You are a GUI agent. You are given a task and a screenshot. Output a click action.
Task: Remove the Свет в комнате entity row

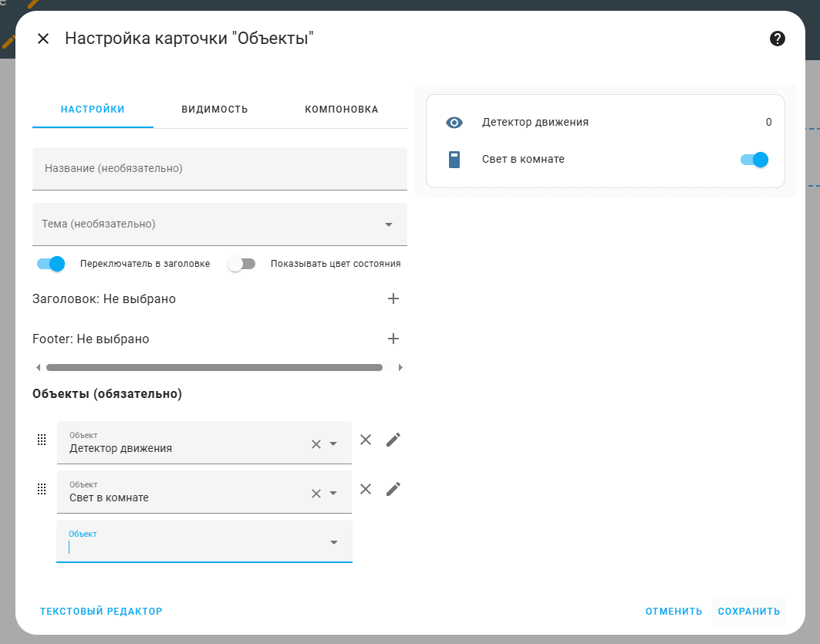pos(366,489)
